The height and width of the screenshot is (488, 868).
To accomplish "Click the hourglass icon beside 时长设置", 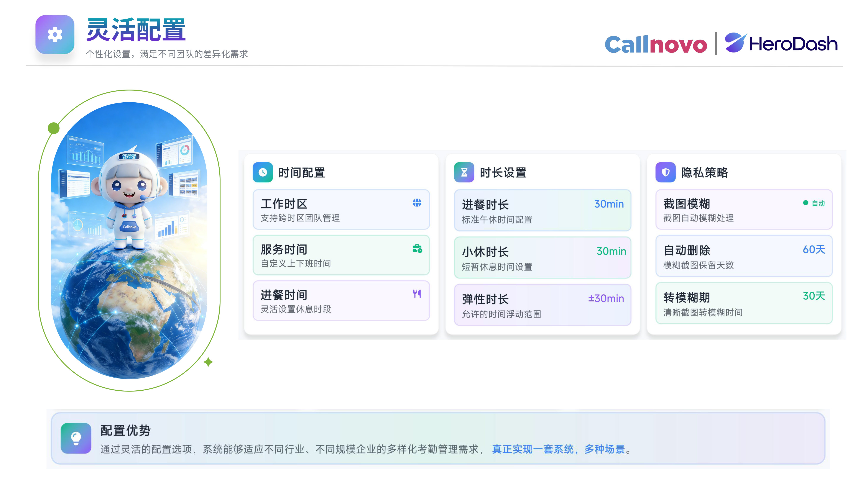I will (464, 172).
